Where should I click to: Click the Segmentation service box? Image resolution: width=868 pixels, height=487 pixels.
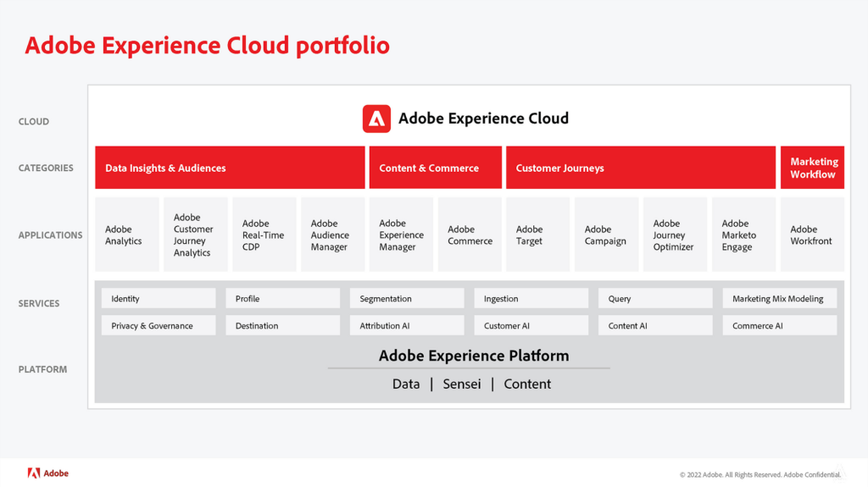pos(407,298)
